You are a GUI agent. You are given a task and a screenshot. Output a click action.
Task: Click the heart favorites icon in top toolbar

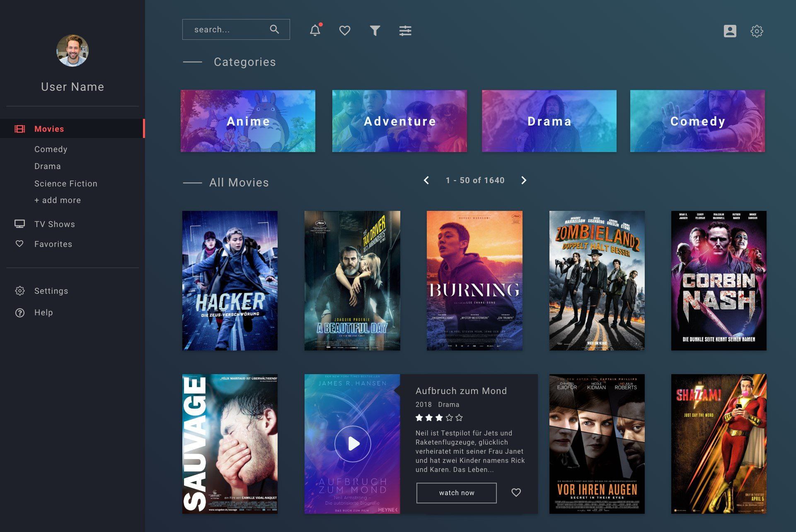345,31
